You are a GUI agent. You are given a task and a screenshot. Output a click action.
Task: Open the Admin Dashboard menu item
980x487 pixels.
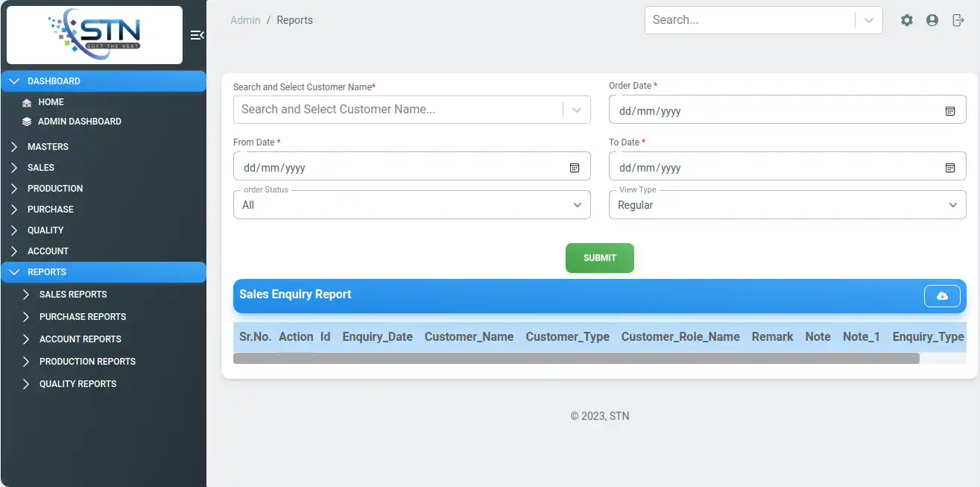point(79,122)
